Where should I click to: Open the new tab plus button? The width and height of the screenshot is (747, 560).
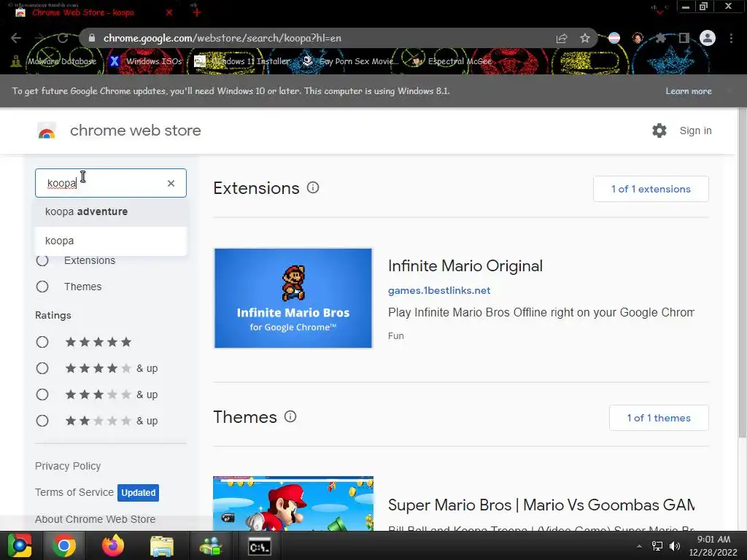tap(197, 12)
